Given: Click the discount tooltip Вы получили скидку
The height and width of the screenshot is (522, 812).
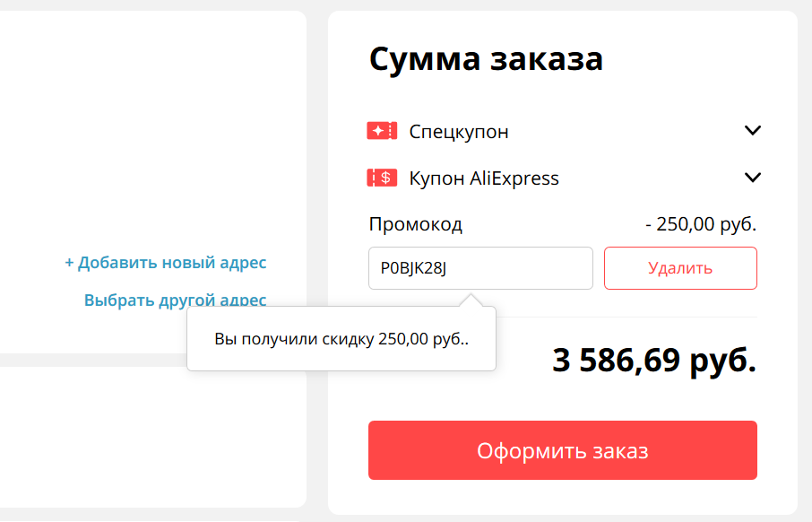Looking at the screenshot, I should pyautogui.click(x=341, y=340).
